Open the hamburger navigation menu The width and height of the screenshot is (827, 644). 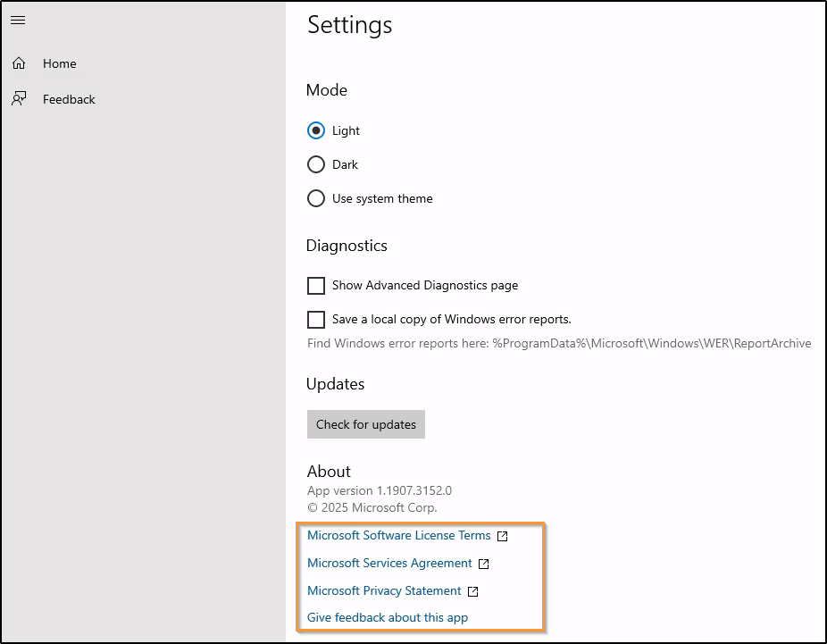click(x=18, y=21)
